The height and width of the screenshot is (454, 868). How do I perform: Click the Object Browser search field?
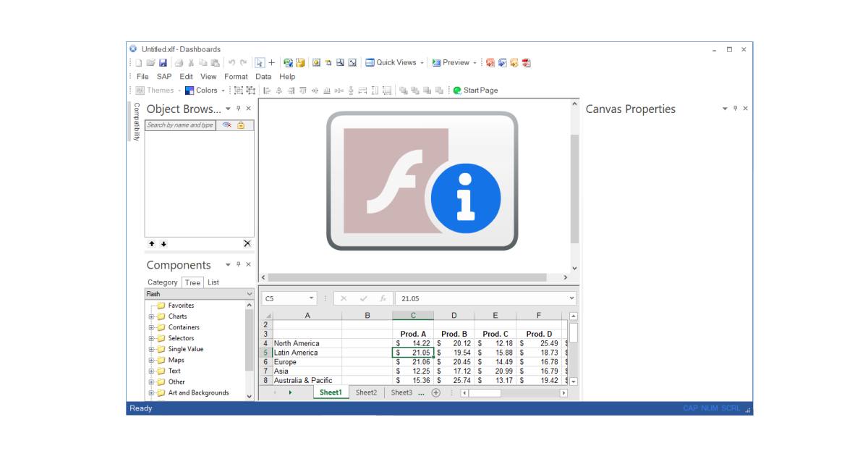tap(180, 125)
